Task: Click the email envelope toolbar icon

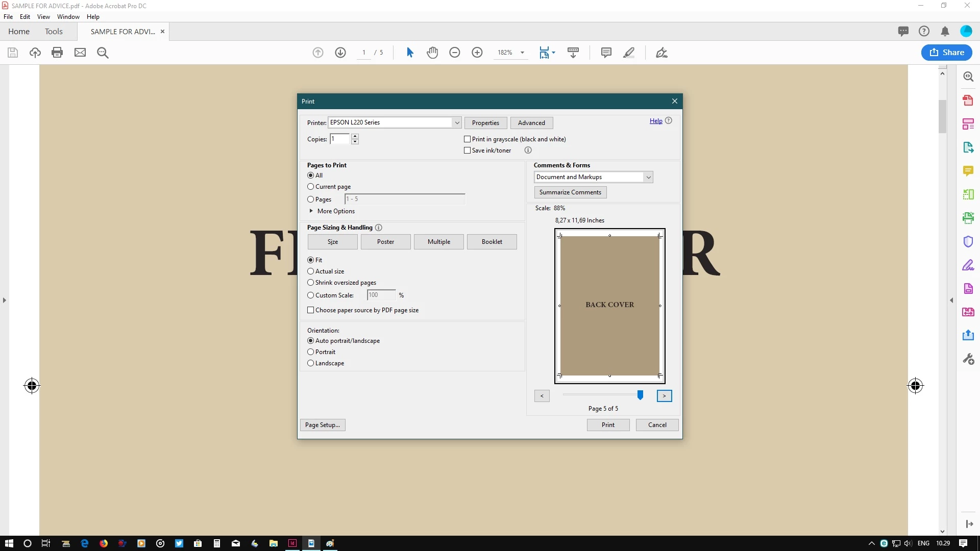Action: pyautogui.click(x=80, y=53)
